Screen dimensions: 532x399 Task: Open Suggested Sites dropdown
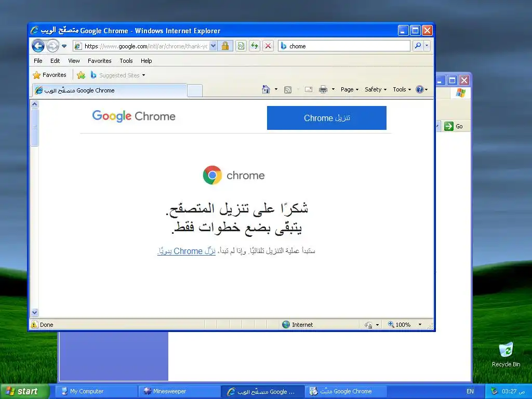click(x=118, y=75)
